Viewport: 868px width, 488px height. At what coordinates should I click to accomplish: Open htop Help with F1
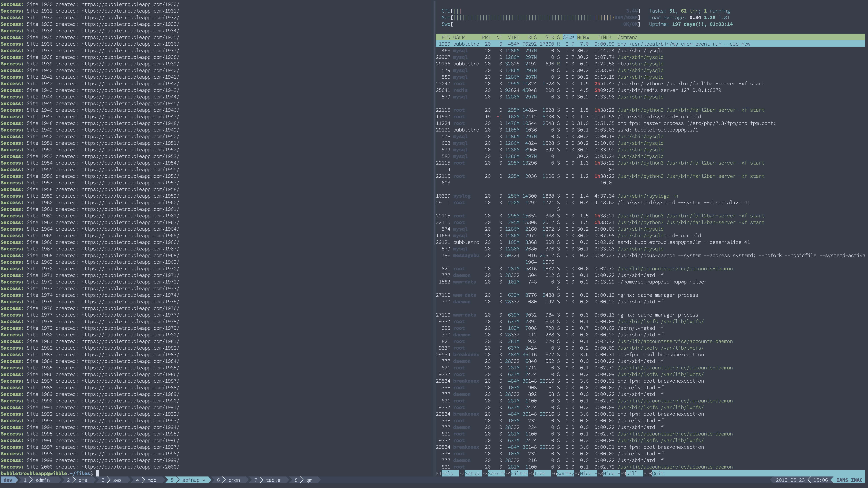coord(447,473)
